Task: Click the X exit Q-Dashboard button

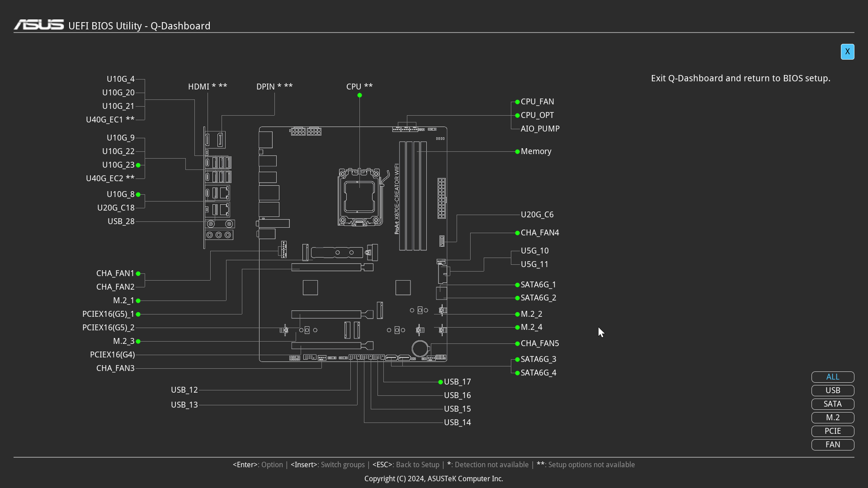Action: (x=847, y=52)
